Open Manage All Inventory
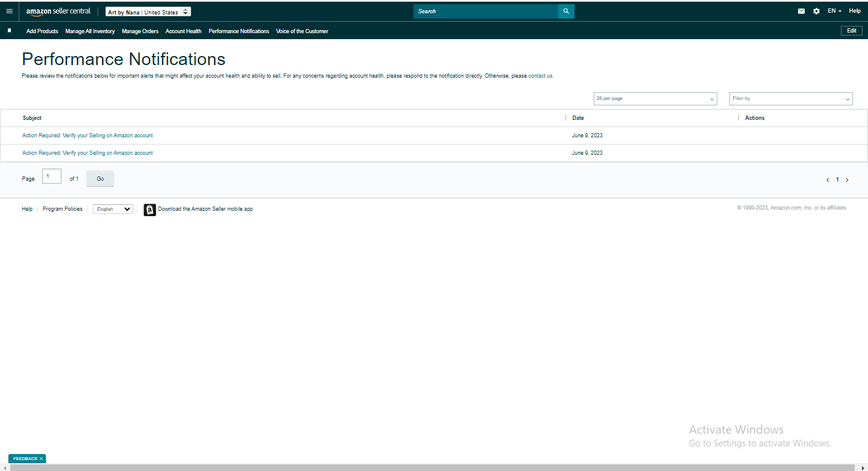 pyautogui.click(x=90, y=31)
